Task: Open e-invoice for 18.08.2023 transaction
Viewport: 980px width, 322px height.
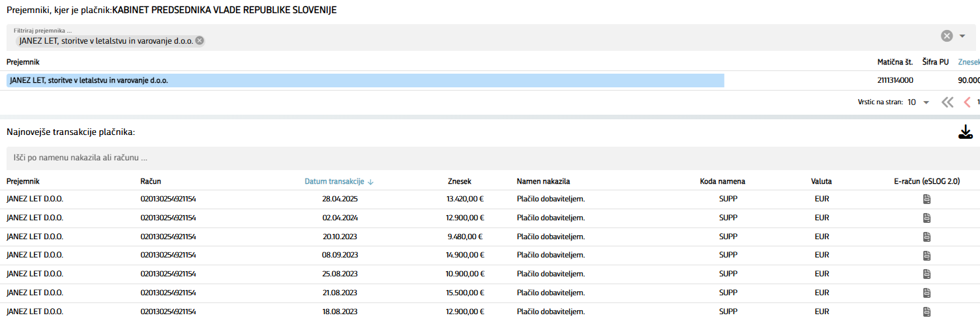Action: pos(927,312)
